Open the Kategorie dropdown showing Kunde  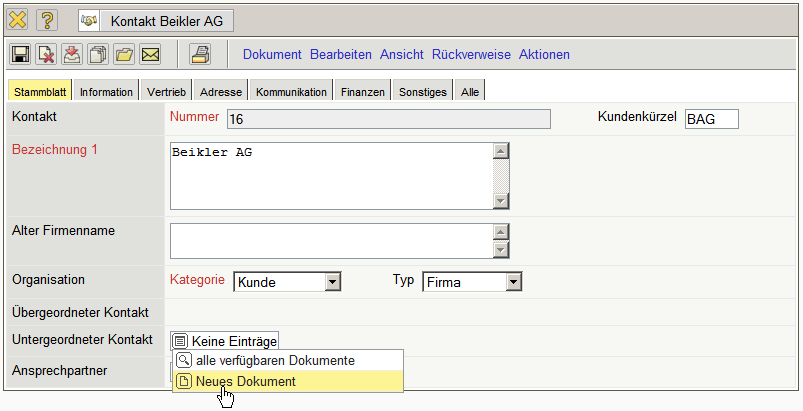[x=287, y=282]
